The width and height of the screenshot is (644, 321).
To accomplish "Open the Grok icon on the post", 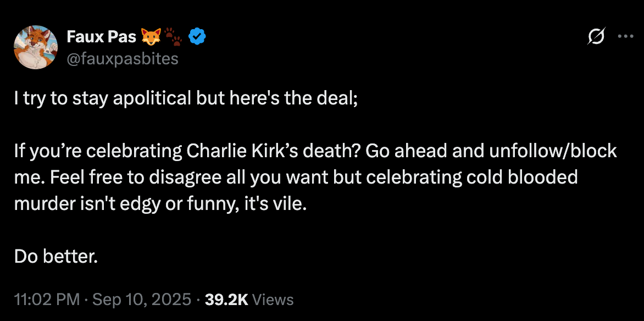I will point(596,37).
